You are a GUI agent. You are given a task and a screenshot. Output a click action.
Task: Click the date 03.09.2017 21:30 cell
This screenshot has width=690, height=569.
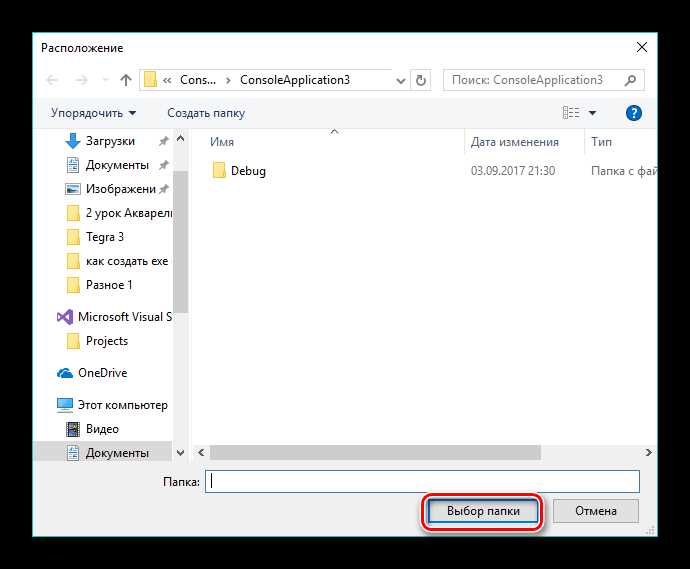point(513,171)
